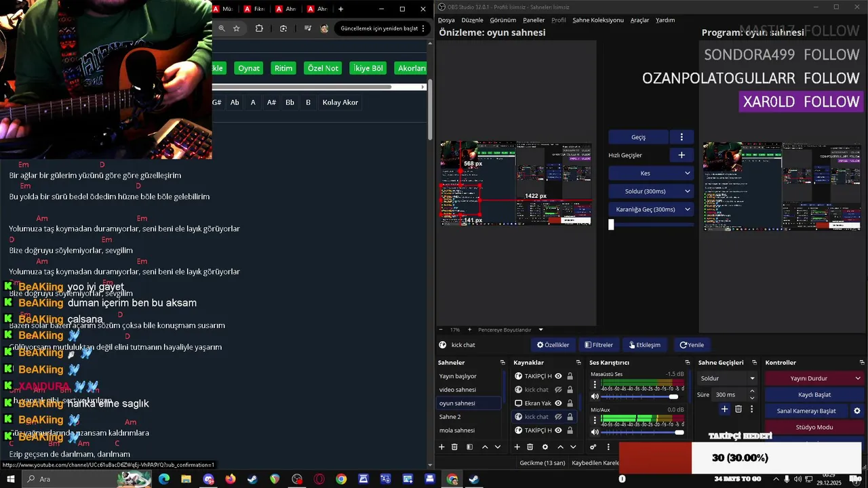Open Soldur transition combo box
The height and width of the screenshot is (488, 868).
pos(727,378)
